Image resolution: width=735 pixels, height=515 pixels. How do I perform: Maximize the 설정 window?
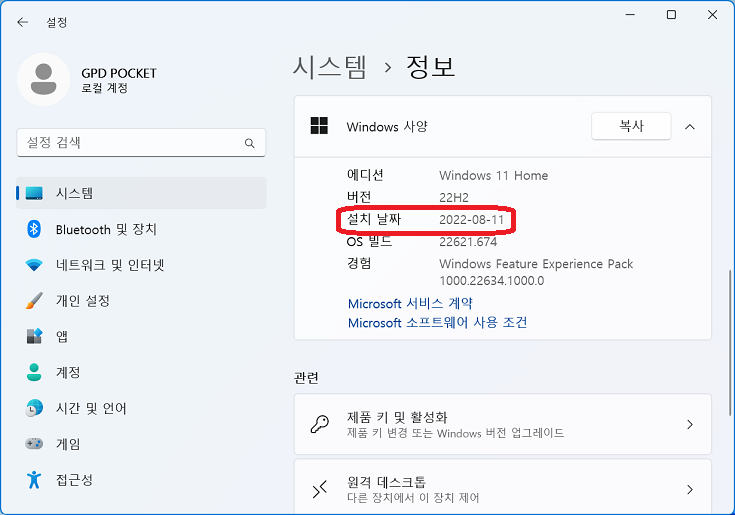671,15
